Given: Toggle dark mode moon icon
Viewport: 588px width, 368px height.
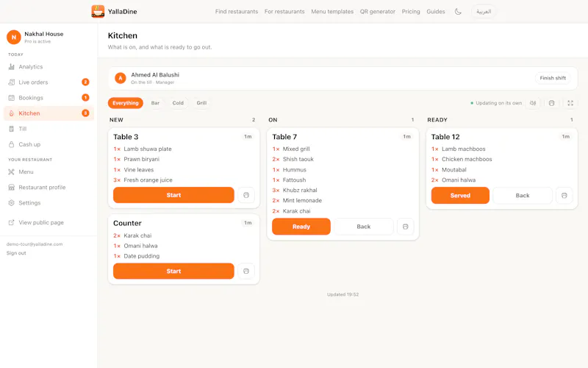Looking at the screenshot, I should (x=458, y=12).
